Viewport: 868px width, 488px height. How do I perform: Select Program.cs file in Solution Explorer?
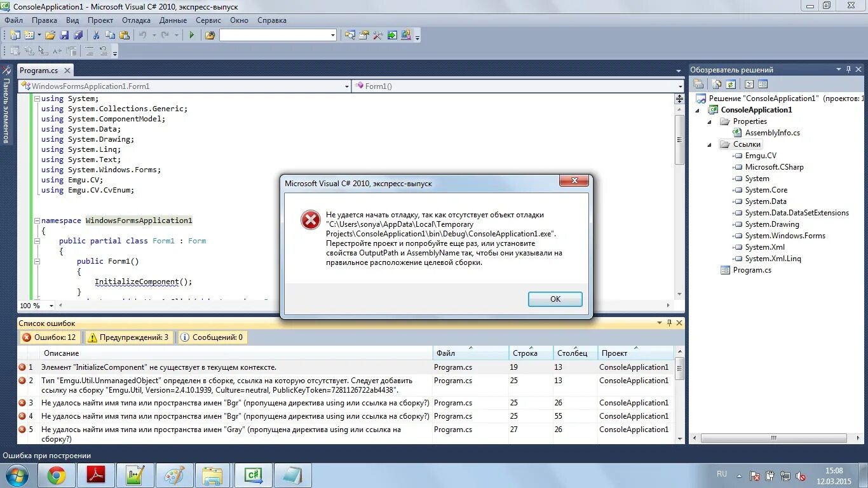click(x=746, y=270)
